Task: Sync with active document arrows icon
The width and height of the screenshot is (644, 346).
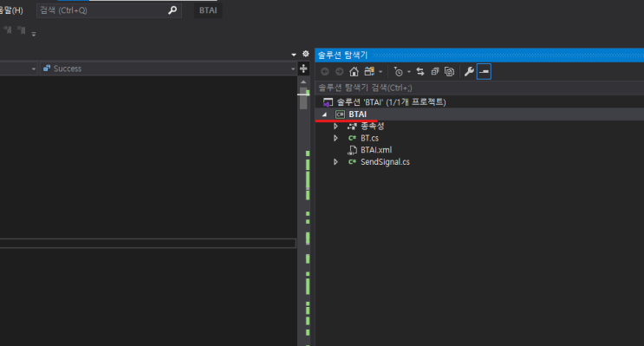Action: pyautogui.click(x=420, y=72)
